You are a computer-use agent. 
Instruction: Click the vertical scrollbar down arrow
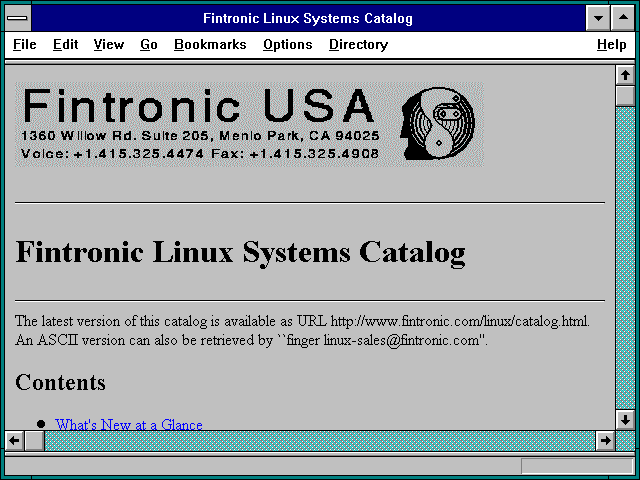tap(625, 420)
